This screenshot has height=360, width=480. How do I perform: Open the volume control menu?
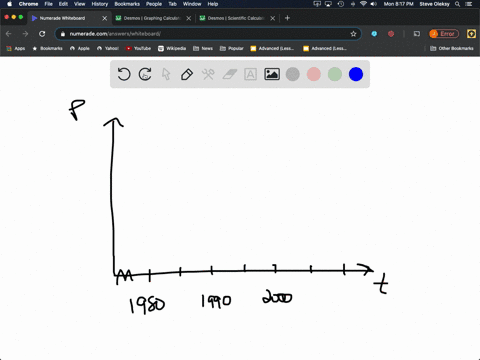tap(374, 4)
